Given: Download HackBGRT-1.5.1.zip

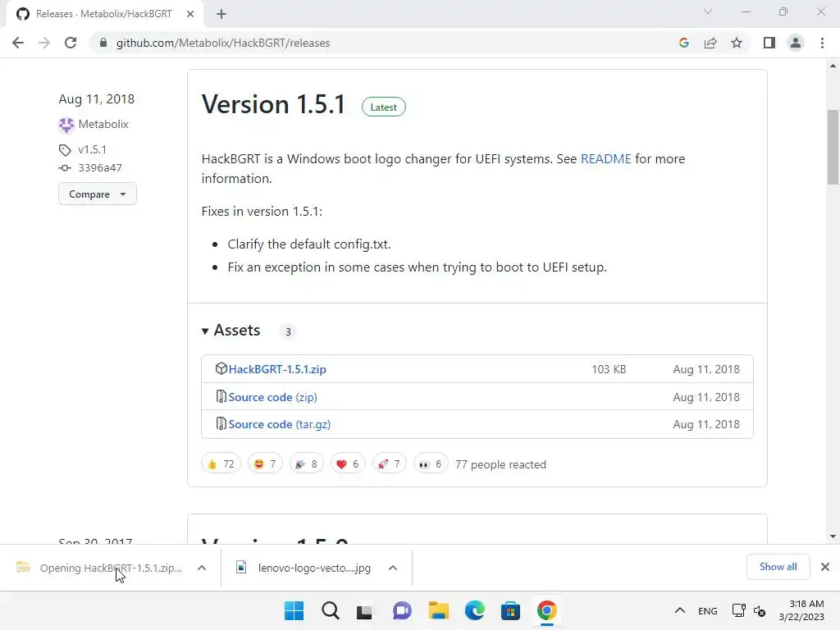Looking at the screenshot, I should coord(277,369).
